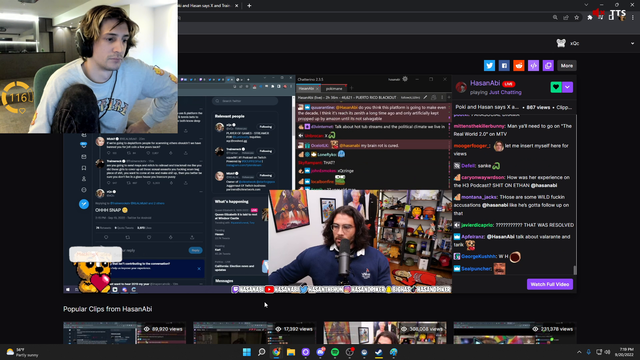
Task: Switch to Chrome in the taskbar
Action: coord(276,352)
